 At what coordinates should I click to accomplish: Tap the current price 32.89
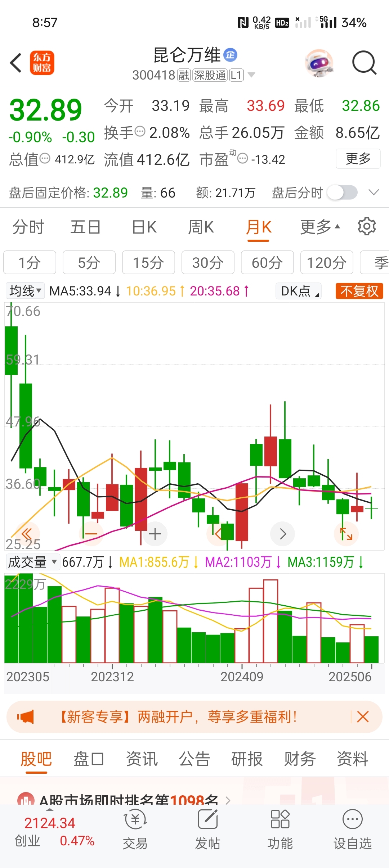tap(46, 110)
